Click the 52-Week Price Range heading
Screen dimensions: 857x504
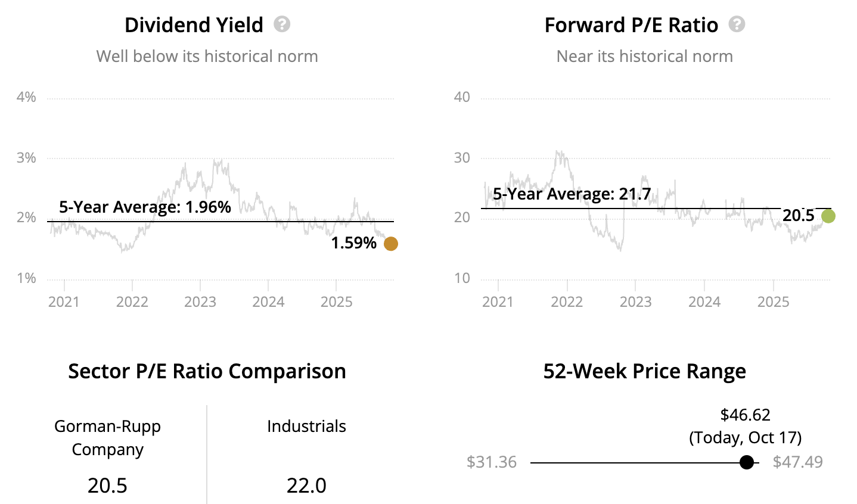click(644, 371)
